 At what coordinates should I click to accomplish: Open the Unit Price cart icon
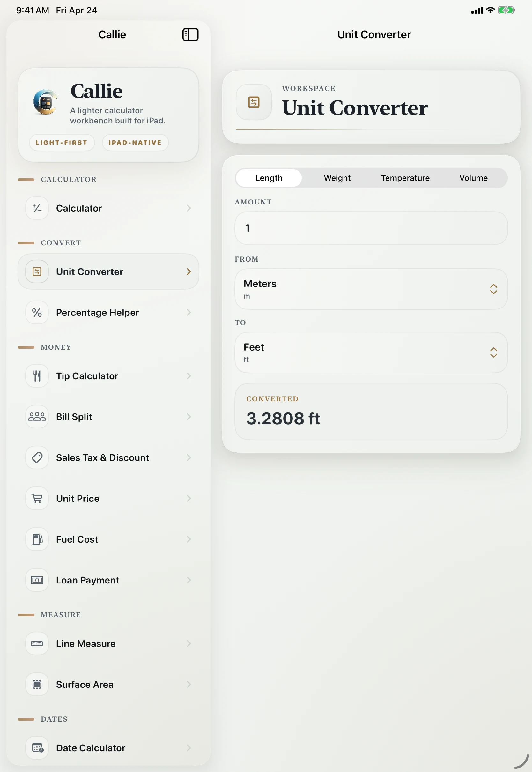coord(37,498)
